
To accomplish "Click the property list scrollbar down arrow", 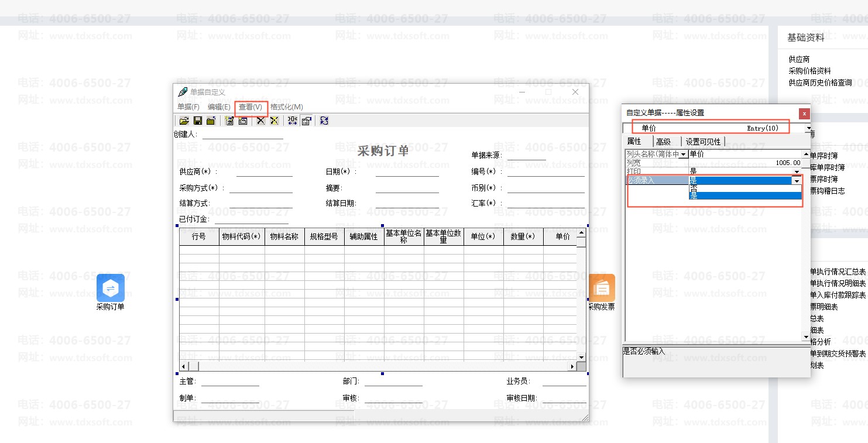I will click(806, 337).
